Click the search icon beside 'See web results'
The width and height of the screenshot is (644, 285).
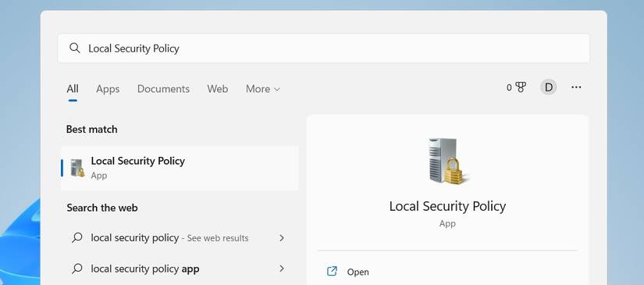pos(76,237)
